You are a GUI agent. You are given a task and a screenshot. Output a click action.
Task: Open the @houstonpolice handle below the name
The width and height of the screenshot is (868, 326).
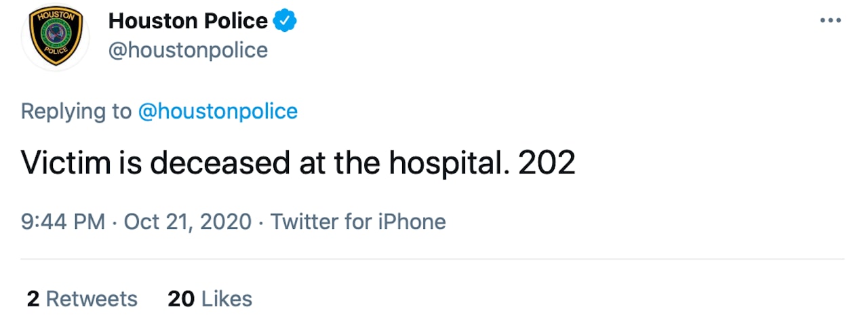point(188,50)
